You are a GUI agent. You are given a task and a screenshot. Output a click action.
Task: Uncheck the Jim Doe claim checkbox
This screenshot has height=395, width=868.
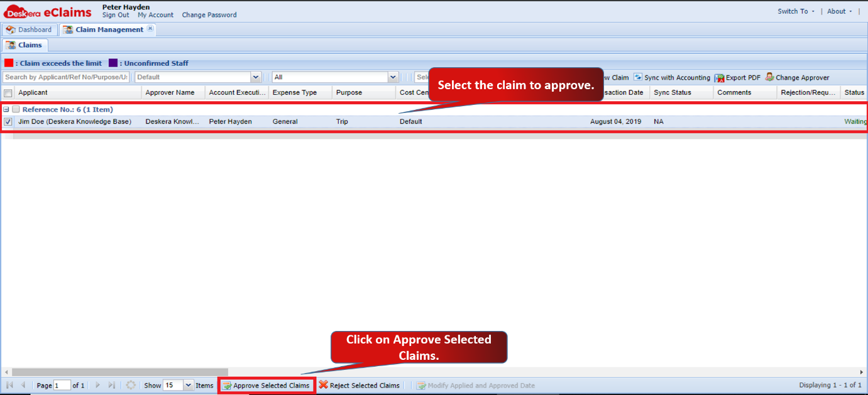(8, 122)
